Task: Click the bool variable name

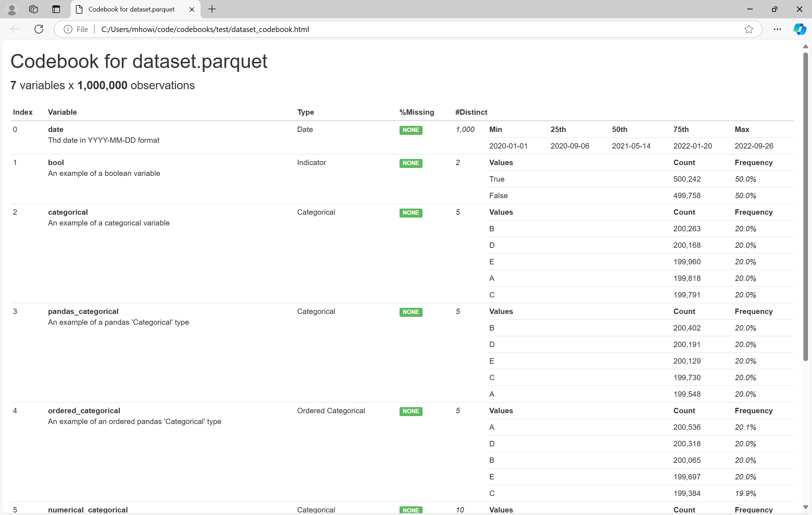Action: point(56,163)
